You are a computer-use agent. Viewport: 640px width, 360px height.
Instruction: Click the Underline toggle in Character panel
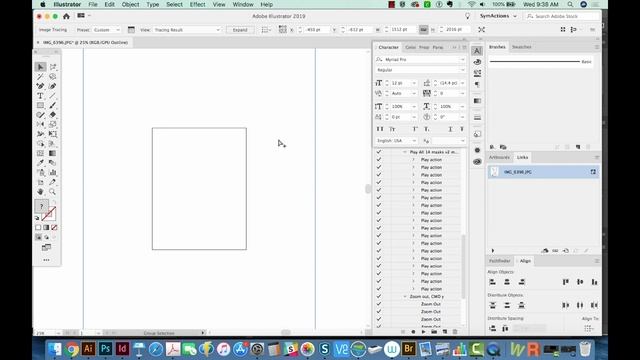click(x=450, y=129)
